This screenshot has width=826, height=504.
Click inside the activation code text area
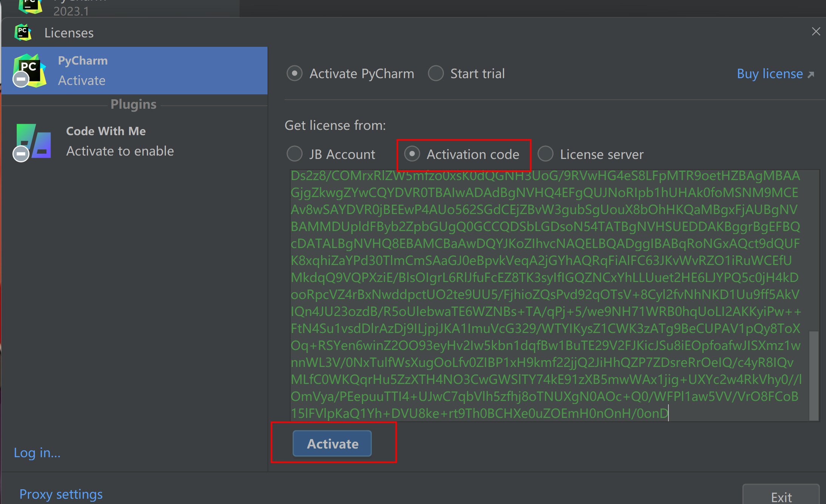click(x=550, y=295)
